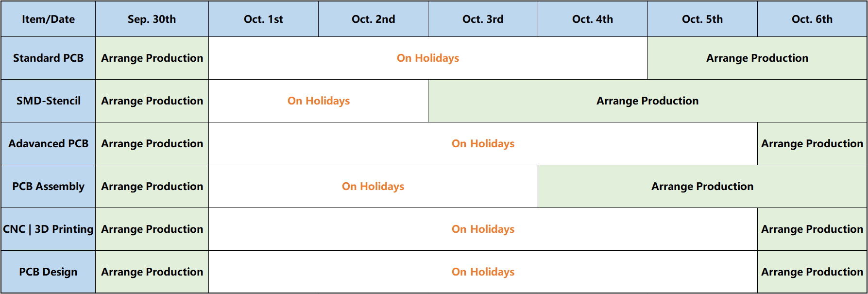868x294 pixels.
Task: Select the Adavanced PCB row label
Action: pos(48,143)
